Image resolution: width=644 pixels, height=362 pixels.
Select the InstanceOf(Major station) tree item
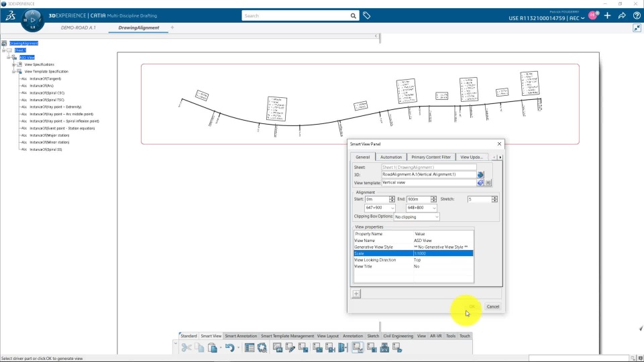tap(49, 135)
